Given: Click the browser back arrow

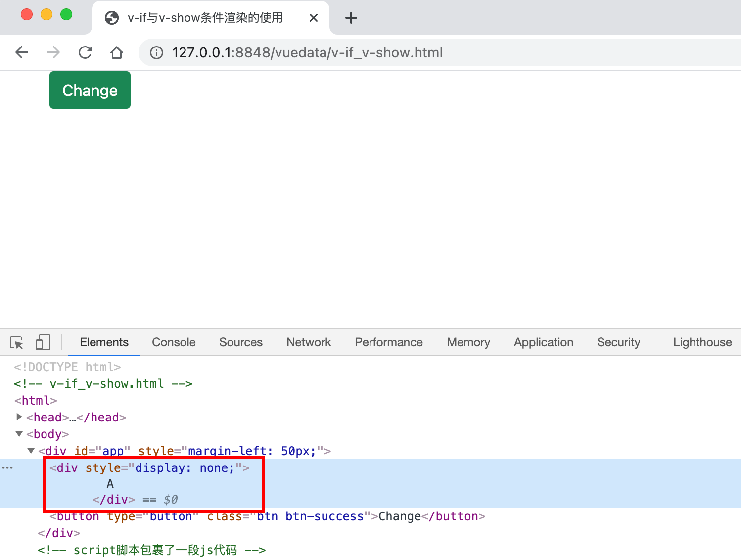Looking at the screenshot, I should click(x=22, y=52).
